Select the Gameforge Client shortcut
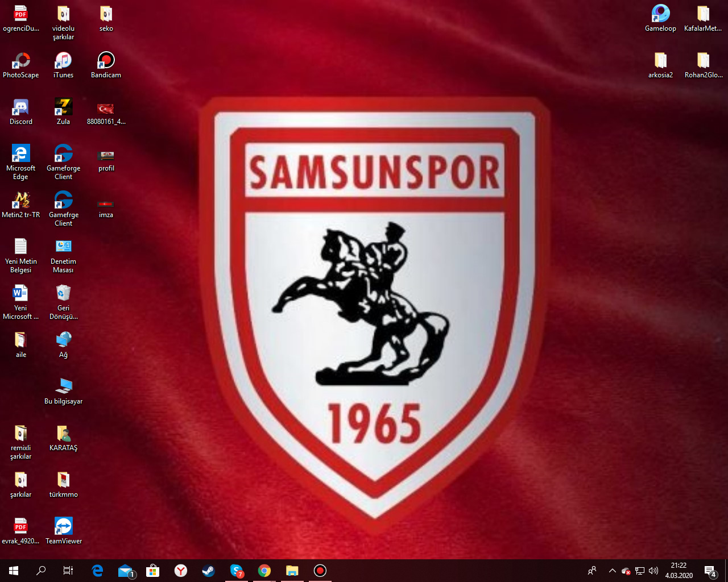The height and width of the screenshot is (582, 728). (63, 163)
